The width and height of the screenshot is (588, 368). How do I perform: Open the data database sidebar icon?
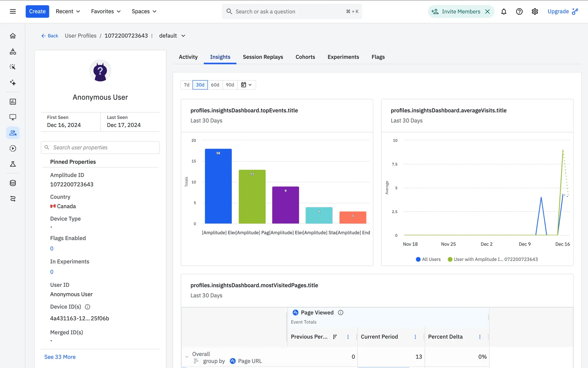(x=13, y=183)
